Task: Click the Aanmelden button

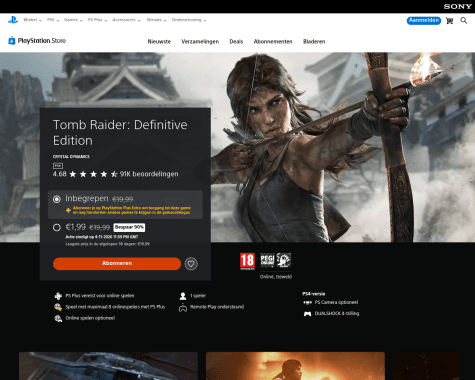Action: (424, 21)
